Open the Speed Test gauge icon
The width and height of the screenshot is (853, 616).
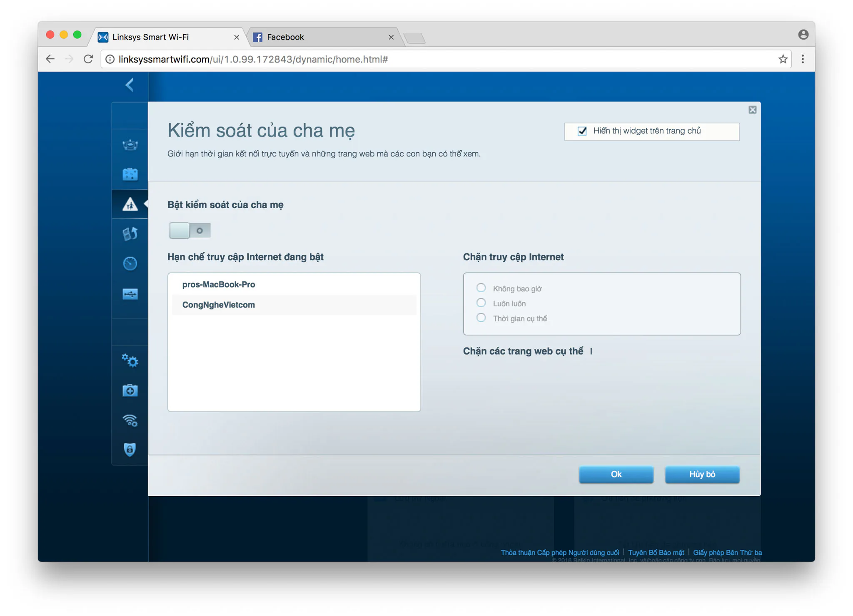point(130,263)
